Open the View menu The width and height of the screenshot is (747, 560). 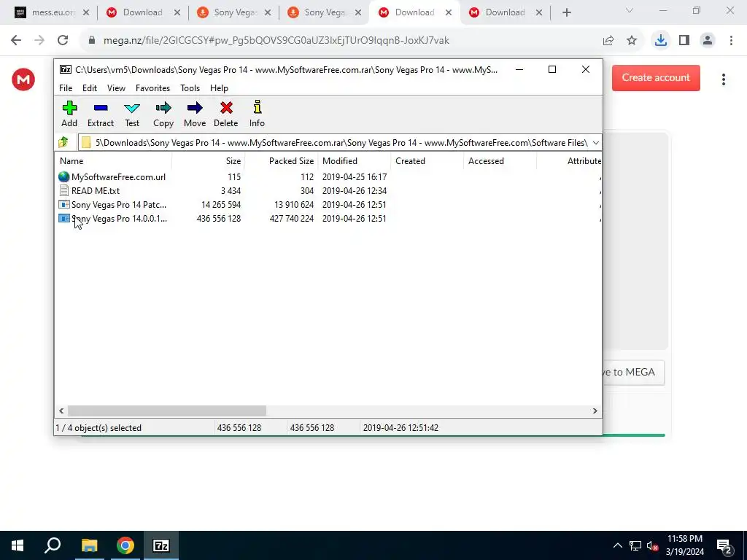click(116, 88)
